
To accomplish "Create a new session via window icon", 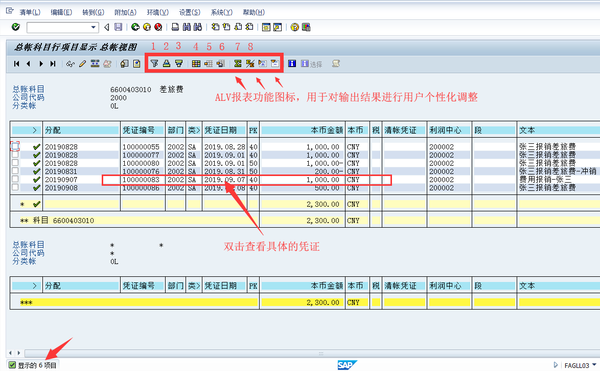I will pyautogui.click(x=266, y=27).
